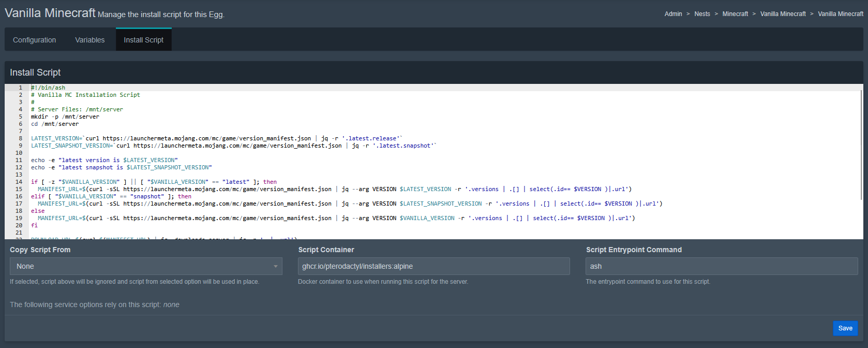This screenshot has height=348, width=868.
Task: Open the Minecraft breadcrumb link
Action: point(735,14)
